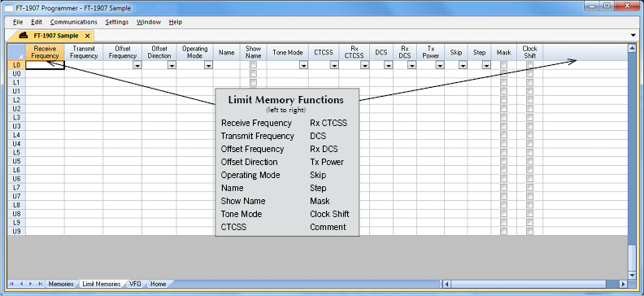Select row header U5
The width and height of the screenshot is (644, 296).
click(x=16, y=161)
